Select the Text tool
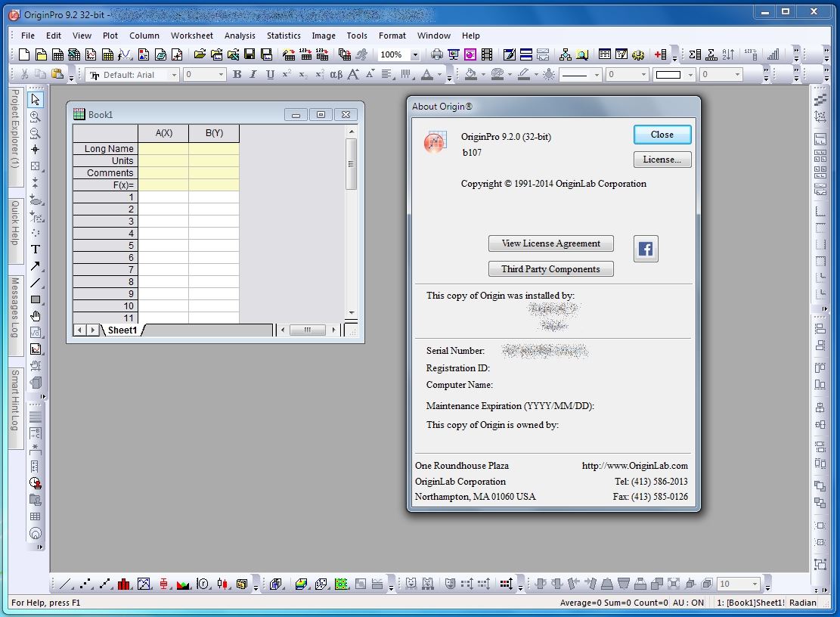 [x=36, y=249]
